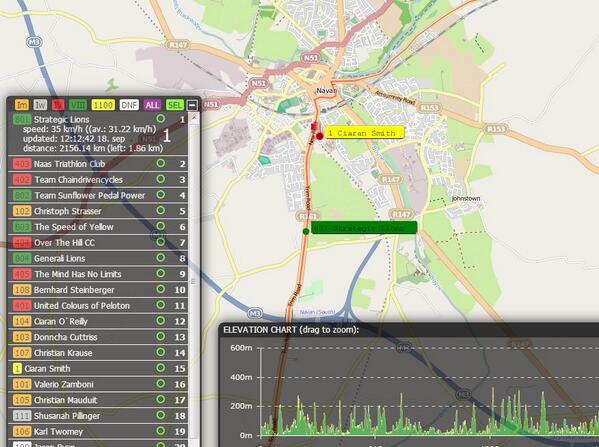Image resolution: width=599 pixels, height=447 pixels.
Task: Toggle the circle for Strategic Lions
Action: click(161, 118)
